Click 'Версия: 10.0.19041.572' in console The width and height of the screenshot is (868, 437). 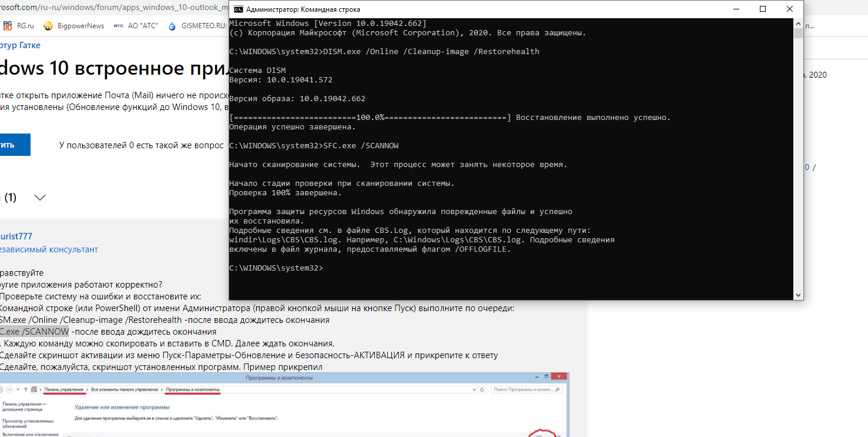[x=280, y=80]
